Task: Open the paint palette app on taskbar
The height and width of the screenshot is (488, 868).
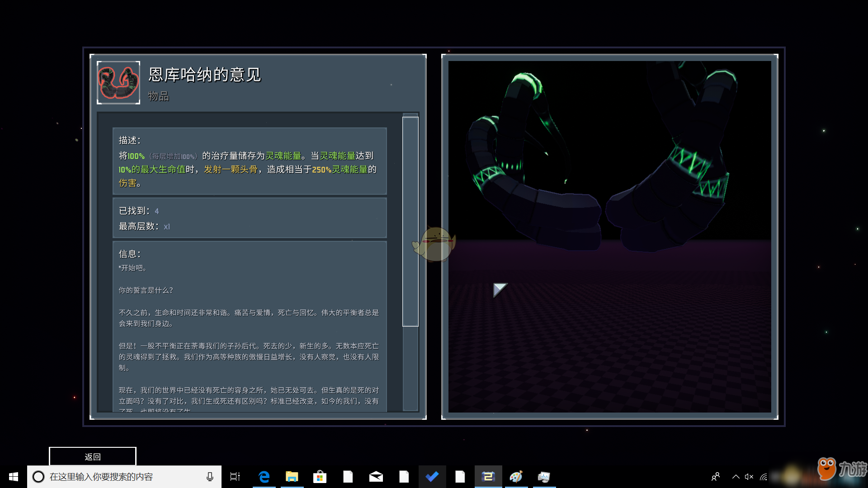Action: pyautogui.click(x=516, y=477)
